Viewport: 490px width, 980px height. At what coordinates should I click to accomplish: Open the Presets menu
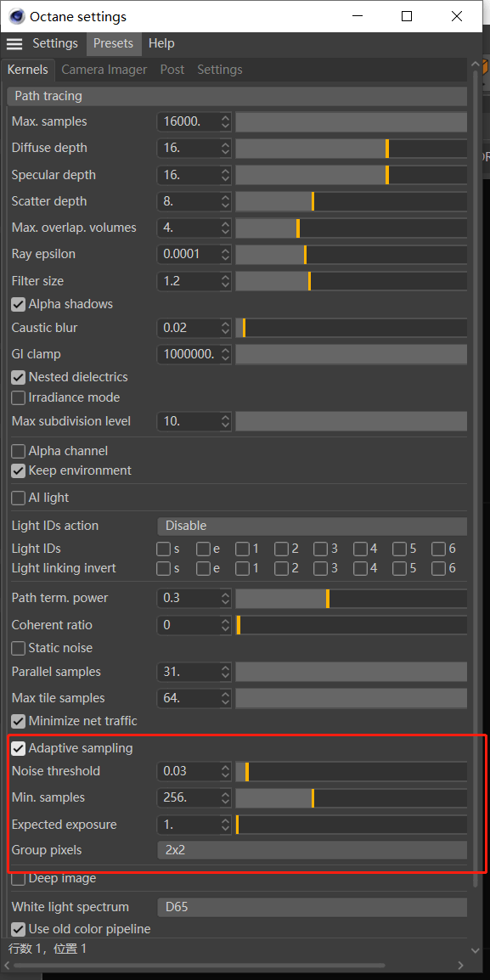[113, 44]
